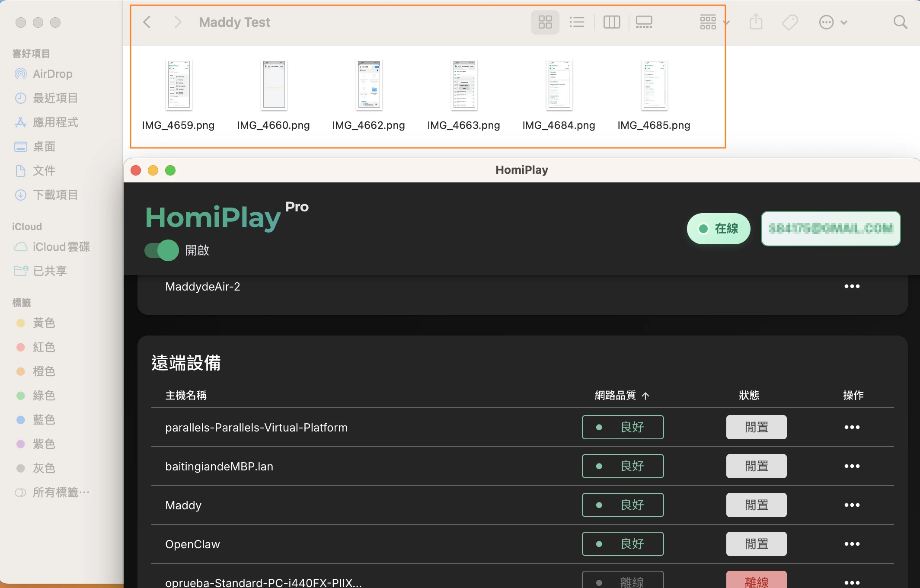The image size is (920, 588).
Task: Click the 在線 online status button
Action: 719,229
